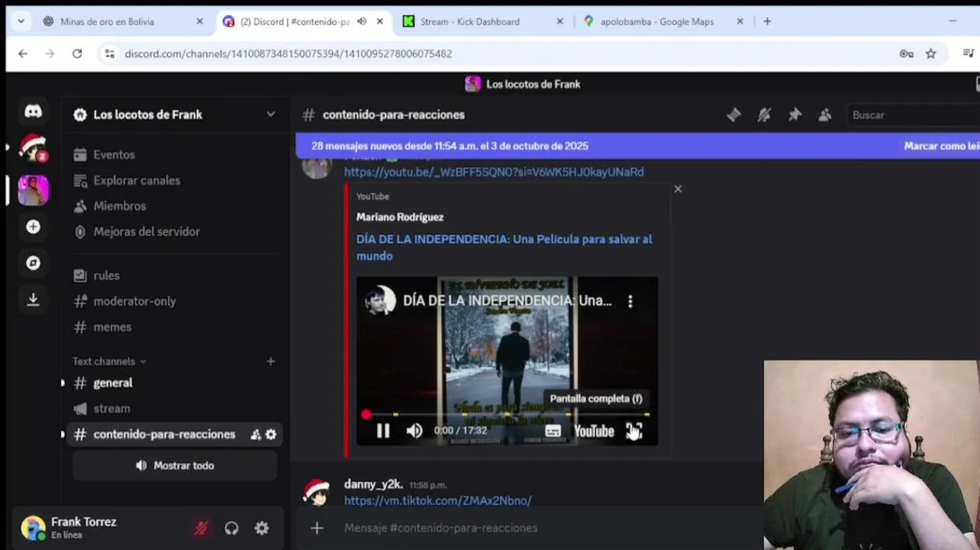Open the video on YouTube logo
This screenshot has height=550, width=980.
594,431
